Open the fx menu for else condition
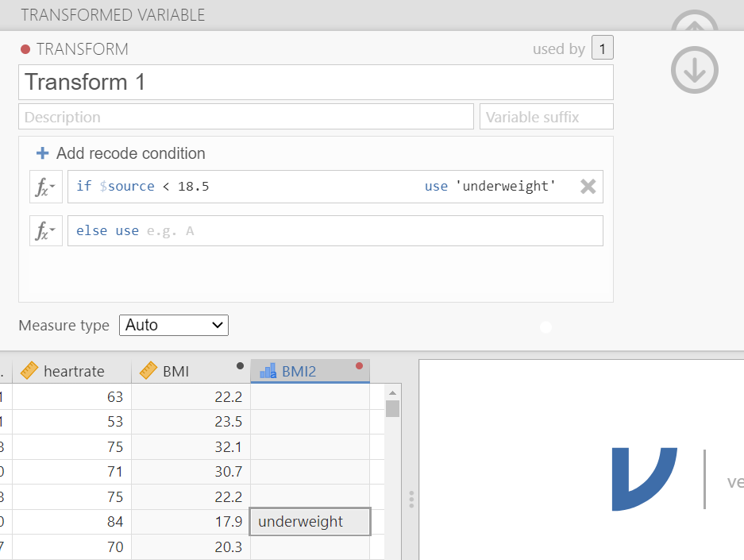 coord(45,231)
